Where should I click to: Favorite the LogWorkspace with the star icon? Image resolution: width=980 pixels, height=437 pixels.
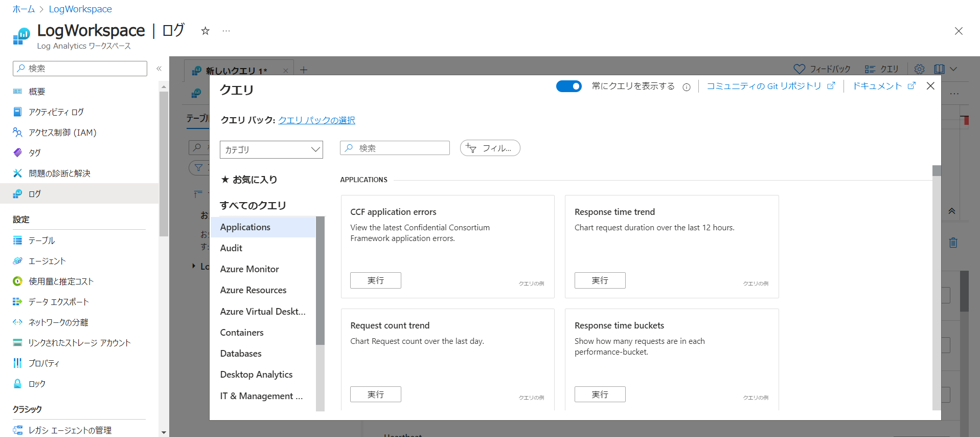coord(205,31)
